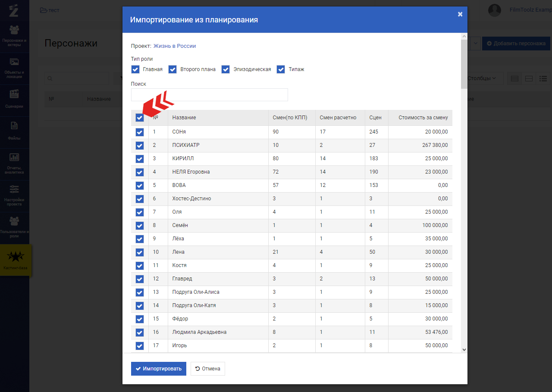
Task: Open Персонажи и актеры sidebar section
Action: click(14, 36)
